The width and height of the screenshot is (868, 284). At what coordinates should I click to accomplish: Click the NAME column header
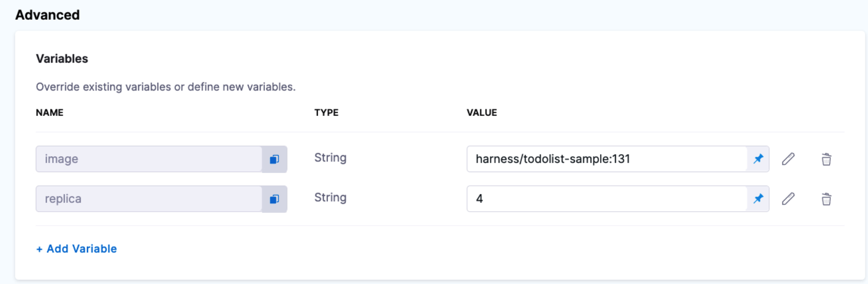point(50,113)
